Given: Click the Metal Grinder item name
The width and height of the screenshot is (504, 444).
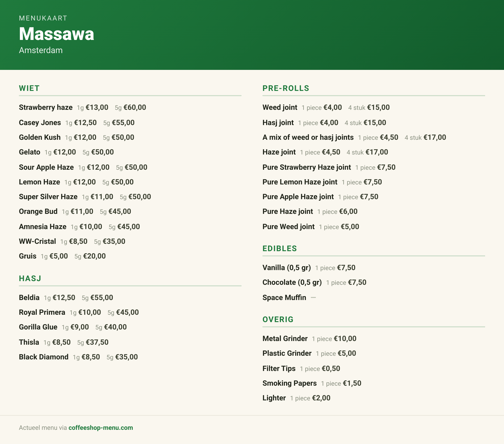Looking at the screenshot, I should [x=285, y=339].
